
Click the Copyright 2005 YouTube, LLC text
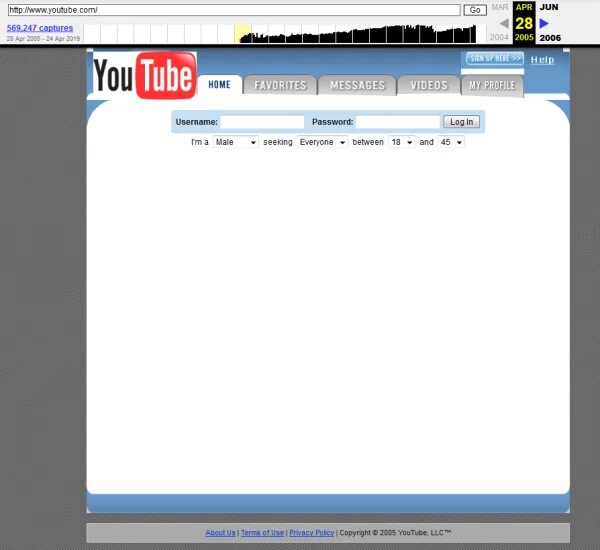[395, 532]
